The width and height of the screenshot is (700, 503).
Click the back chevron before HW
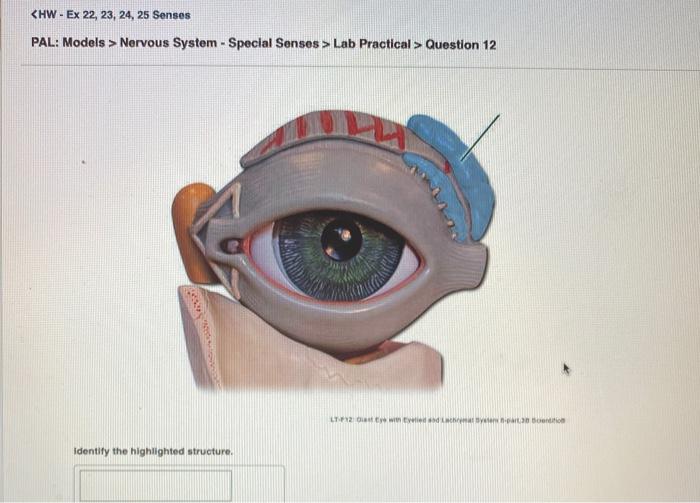tap(34, 15)
